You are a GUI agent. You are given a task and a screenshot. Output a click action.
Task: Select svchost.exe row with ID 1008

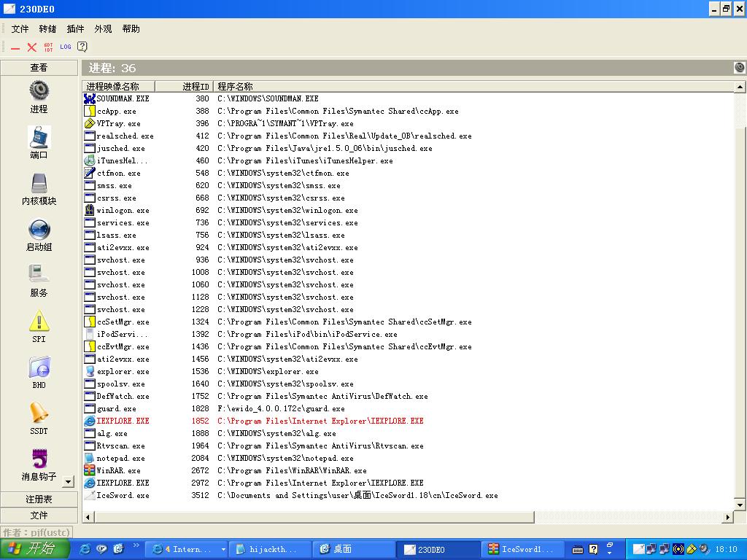pos(409,272)
